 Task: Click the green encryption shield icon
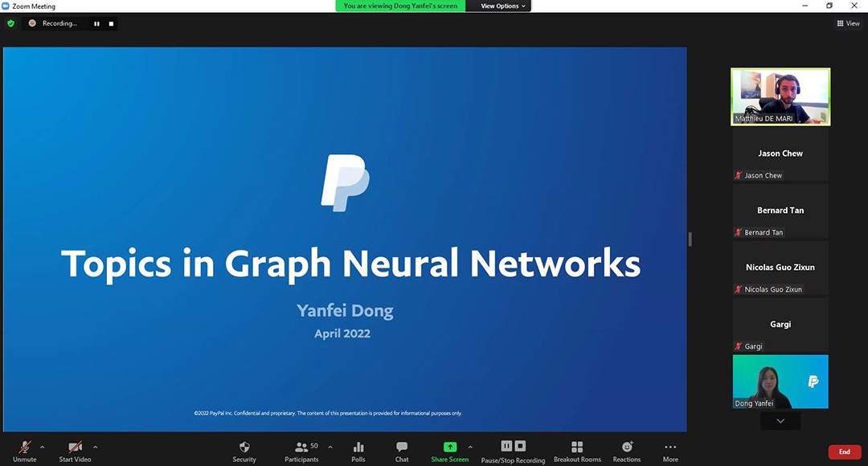click(10, 24)
